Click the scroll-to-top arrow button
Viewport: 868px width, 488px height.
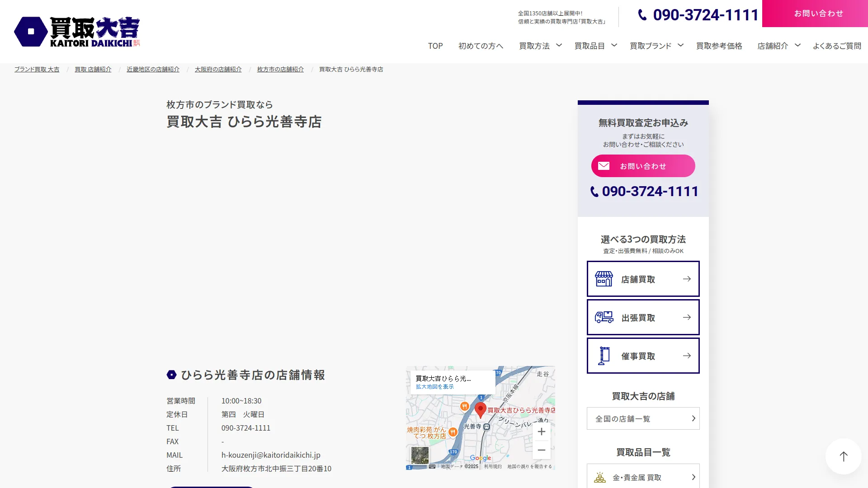[x=843, y=456]
